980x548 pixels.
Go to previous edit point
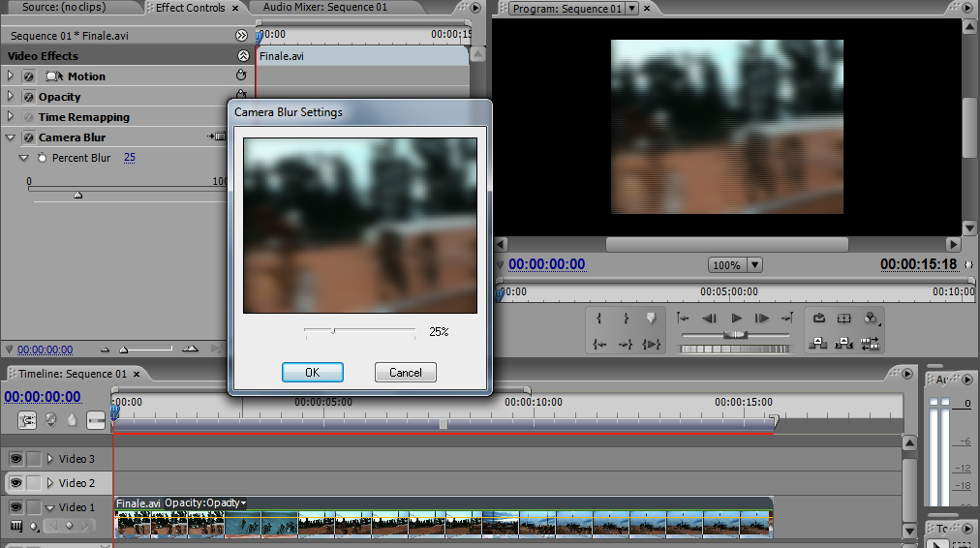pos(683,318)
